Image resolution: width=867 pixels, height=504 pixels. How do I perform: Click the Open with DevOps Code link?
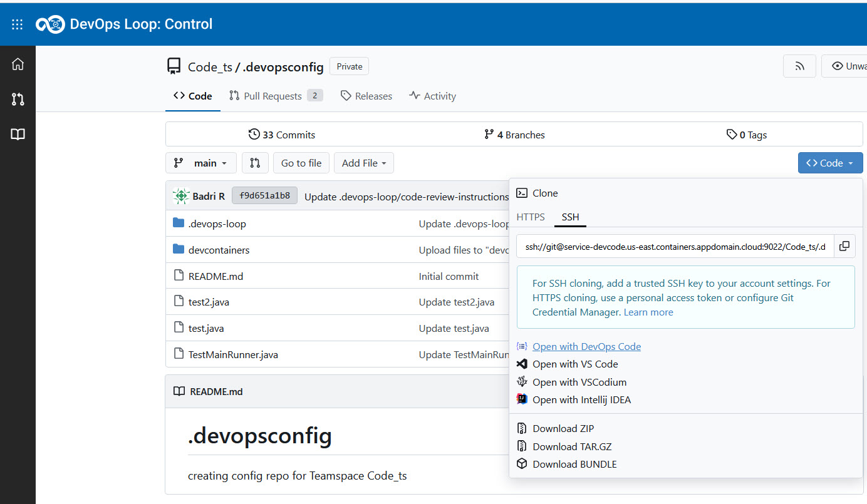pyautogui.click(x=586, y=346)
